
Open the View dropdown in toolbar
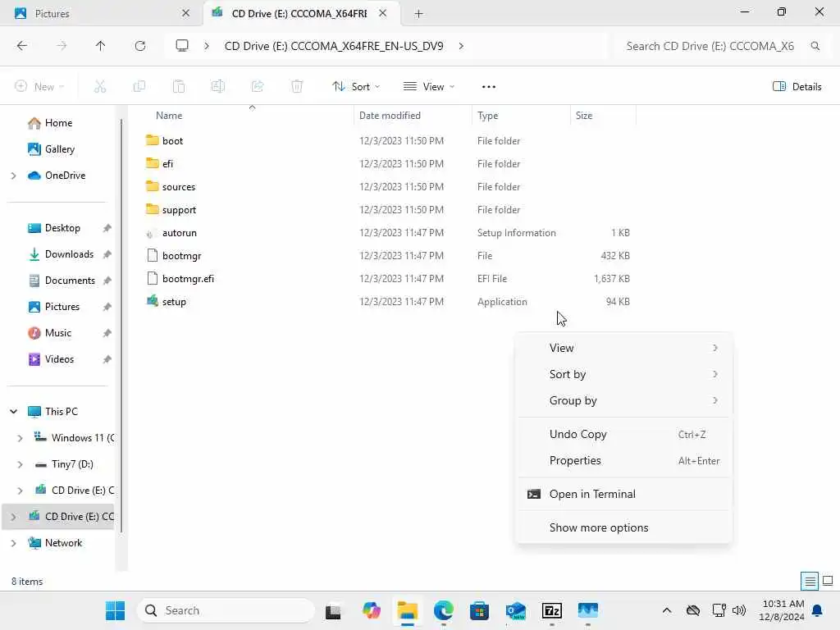[428, 86]
